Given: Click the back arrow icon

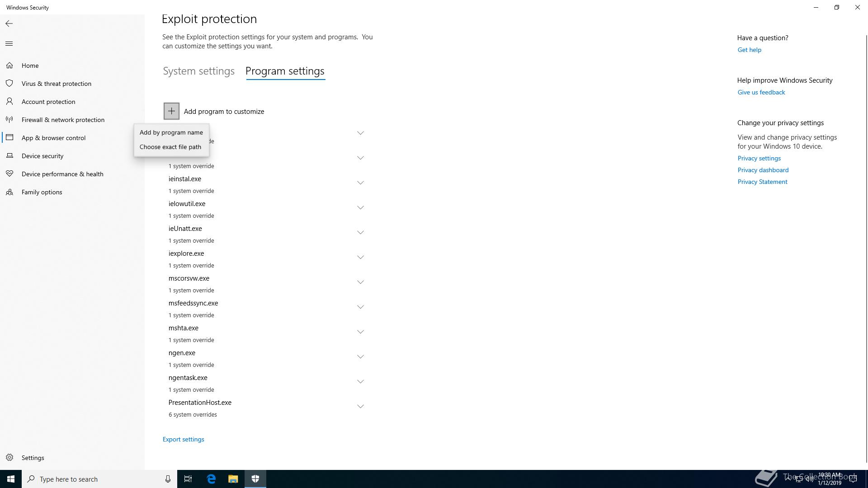Looking at the screenshot, I should 9,23.
